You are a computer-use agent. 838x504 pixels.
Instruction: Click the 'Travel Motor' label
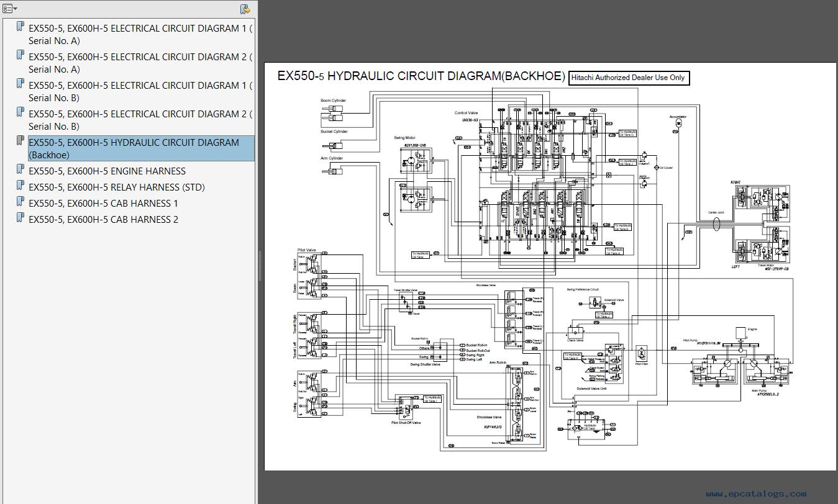click(x=766, y=265)
